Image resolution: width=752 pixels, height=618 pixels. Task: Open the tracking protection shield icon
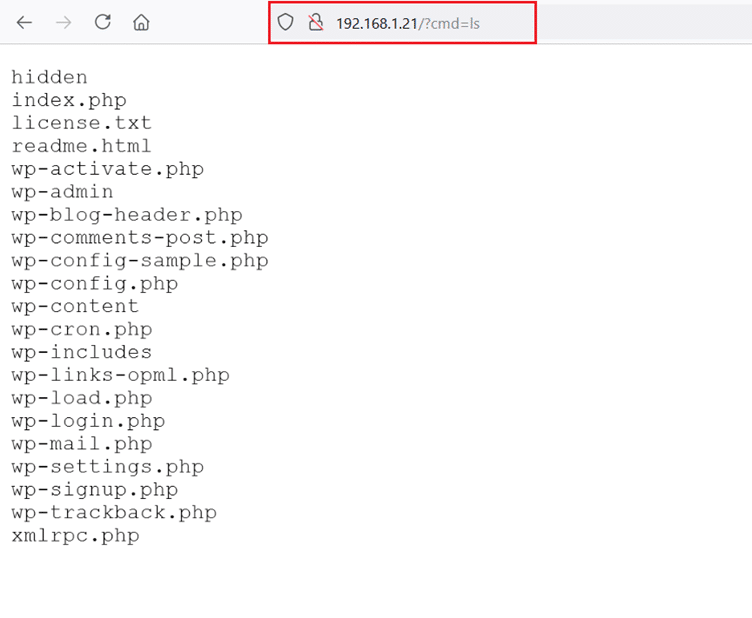[286, 22]
